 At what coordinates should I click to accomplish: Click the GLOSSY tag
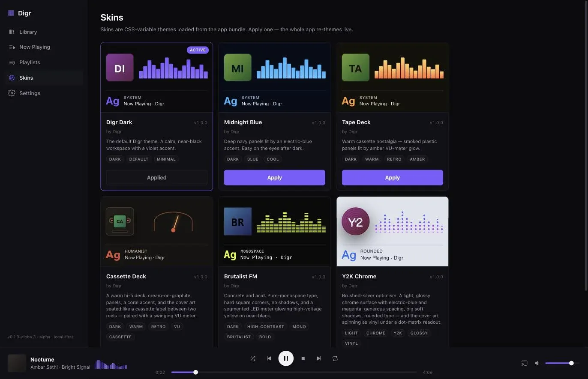click(x=419, y=333)
